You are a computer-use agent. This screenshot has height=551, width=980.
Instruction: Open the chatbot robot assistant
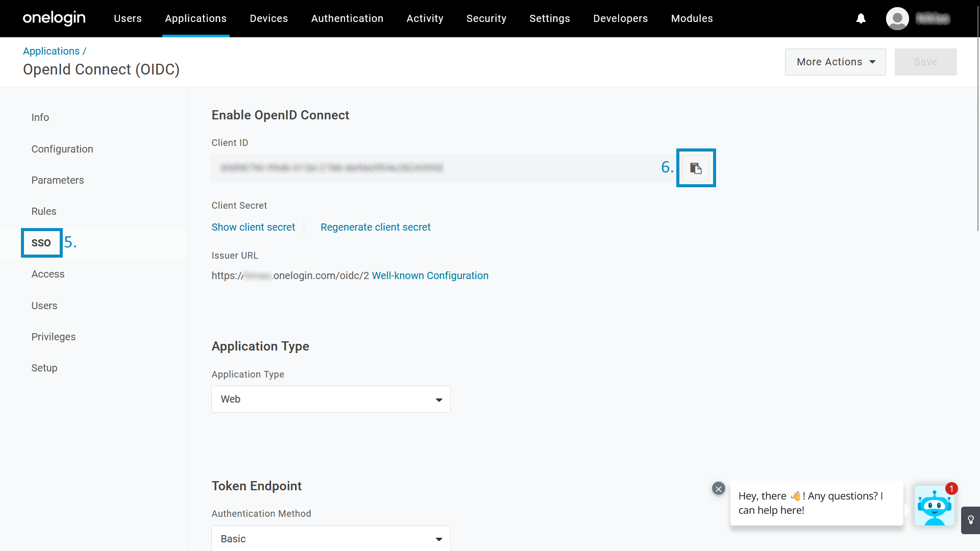tap(934, 506)
